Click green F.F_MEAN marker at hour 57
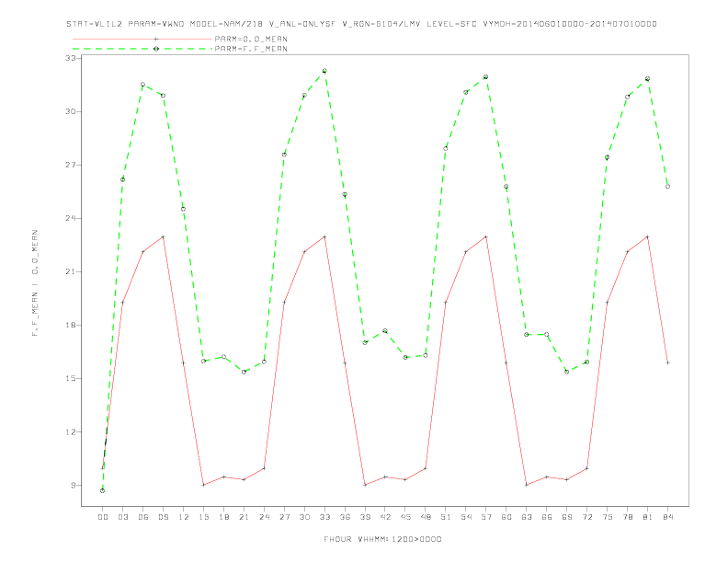The image size is (728, 563). (x=486, y=77)
